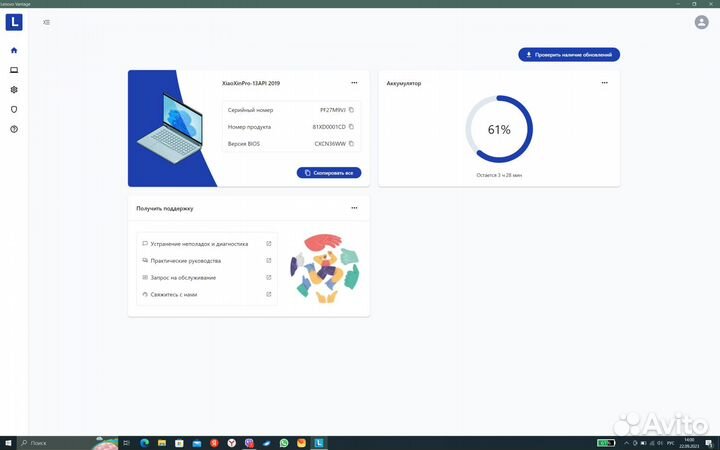The image size is (720, 450).
Task: Click the Скопировать все button
Action: click(x=329, y=173)
